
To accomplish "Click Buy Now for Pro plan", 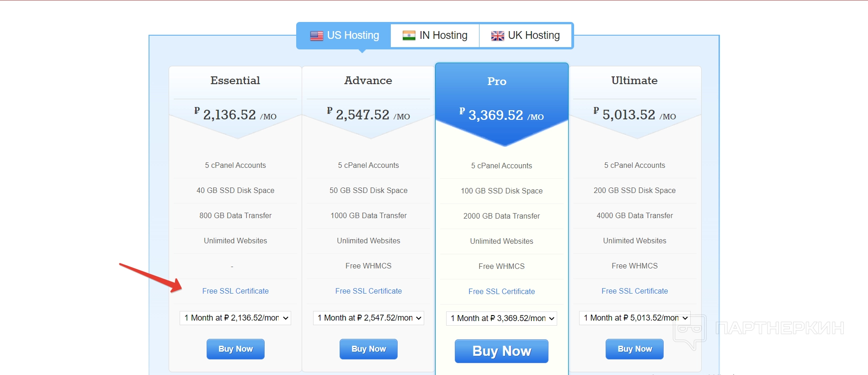I will click(x=501, y=351).
